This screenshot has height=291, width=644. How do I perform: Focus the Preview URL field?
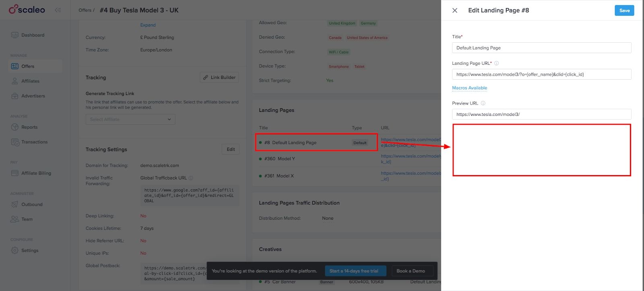click(x=541, y=114)
